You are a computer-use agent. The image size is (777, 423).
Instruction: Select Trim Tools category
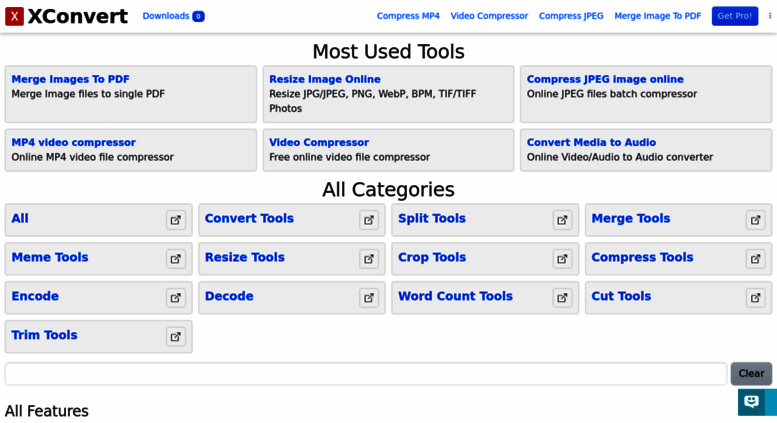45,335
